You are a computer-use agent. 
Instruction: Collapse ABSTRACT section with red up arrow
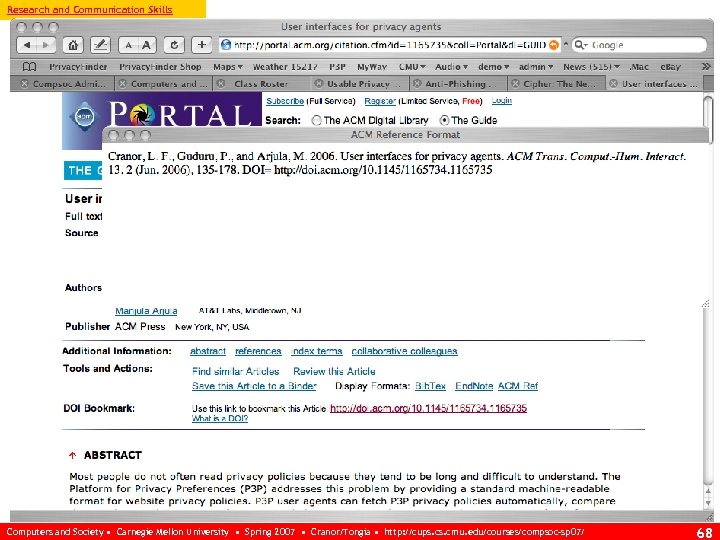[72, 456]
